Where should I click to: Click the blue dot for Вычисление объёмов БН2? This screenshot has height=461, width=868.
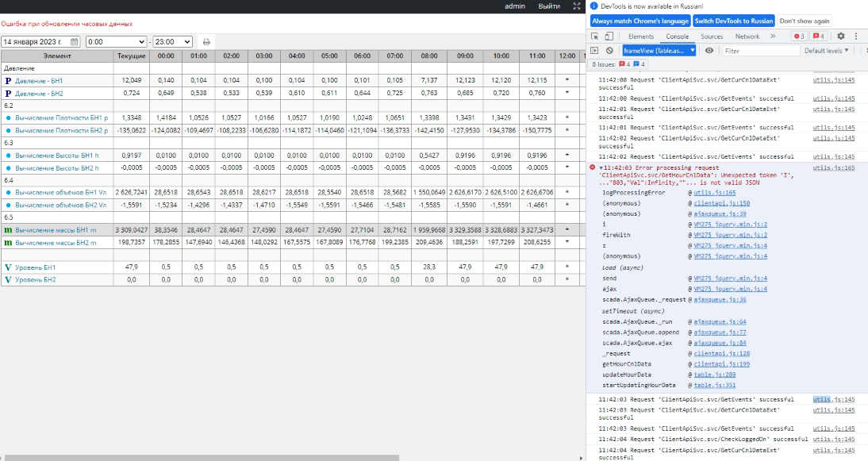tap(8, 205)
